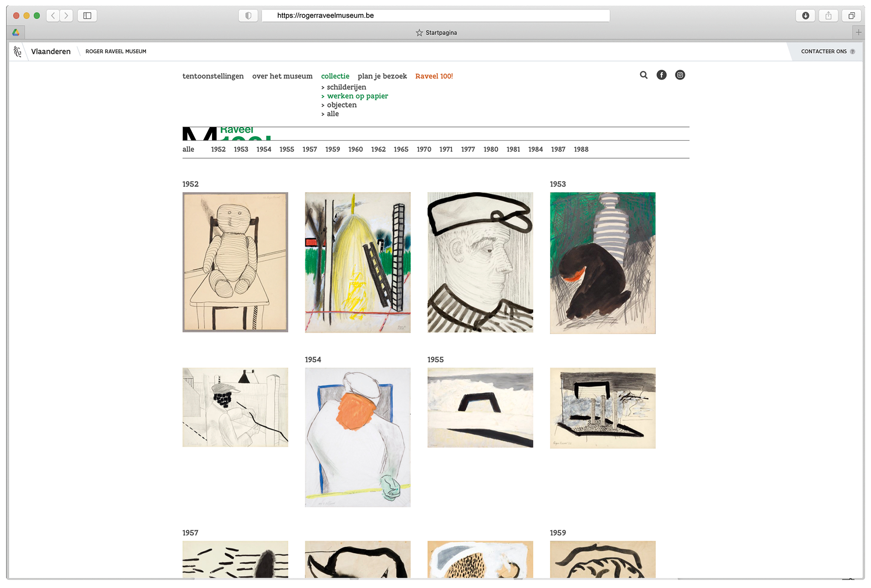The height and width of the screenshot is (588, 871).
Task: Filter works by year 1988
Action: pyautogui.click(x=581, y=149)
